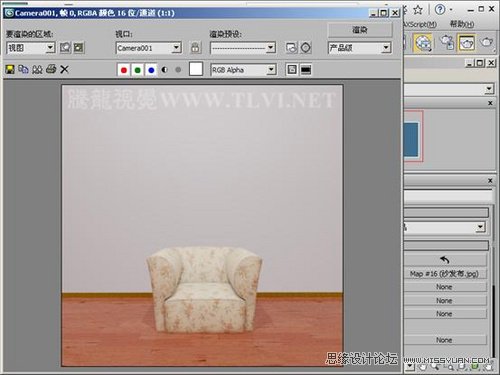Toggle the Display Alpha Channel icon
This screenshot has height=375, width=500.
tap(165, 70)
